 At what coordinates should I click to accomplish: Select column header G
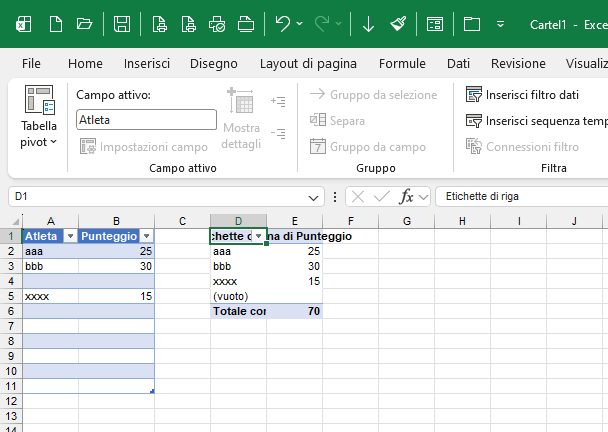click(x=407, y=221)
